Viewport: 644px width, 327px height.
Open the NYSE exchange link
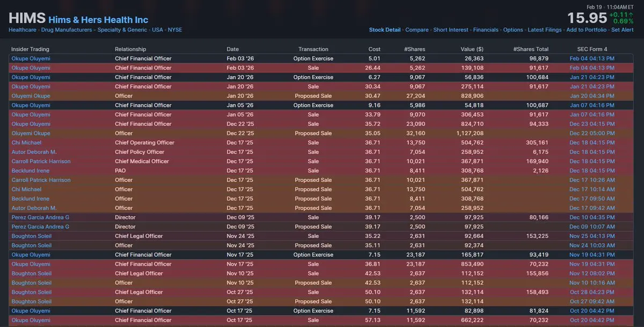click(175, 30)
